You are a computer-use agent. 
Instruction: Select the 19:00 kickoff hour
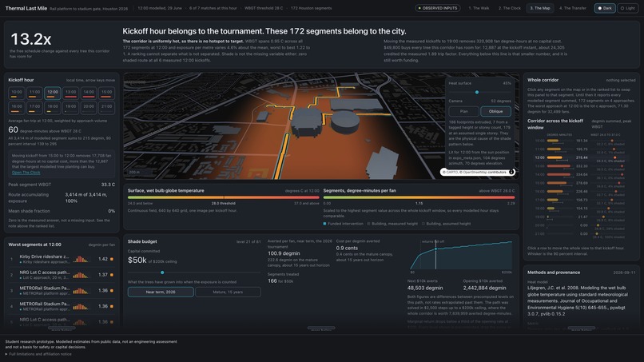tap(70, 108)
